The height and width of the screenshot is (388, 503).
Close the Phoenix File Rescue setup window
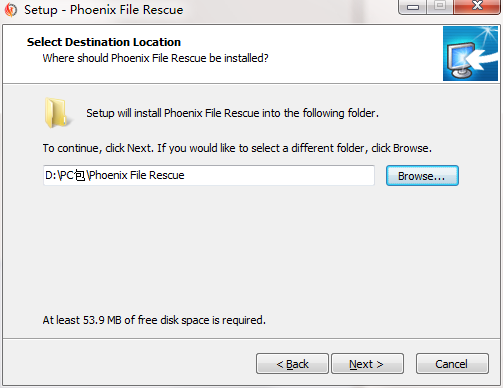coord(477,6)
